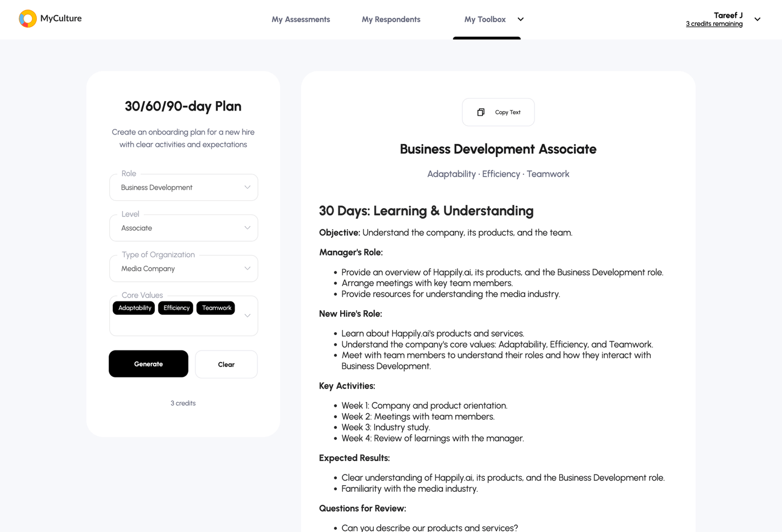782x532 pixels.
Task: Expand the My Toolbox menu
Action: coord(520,19)
